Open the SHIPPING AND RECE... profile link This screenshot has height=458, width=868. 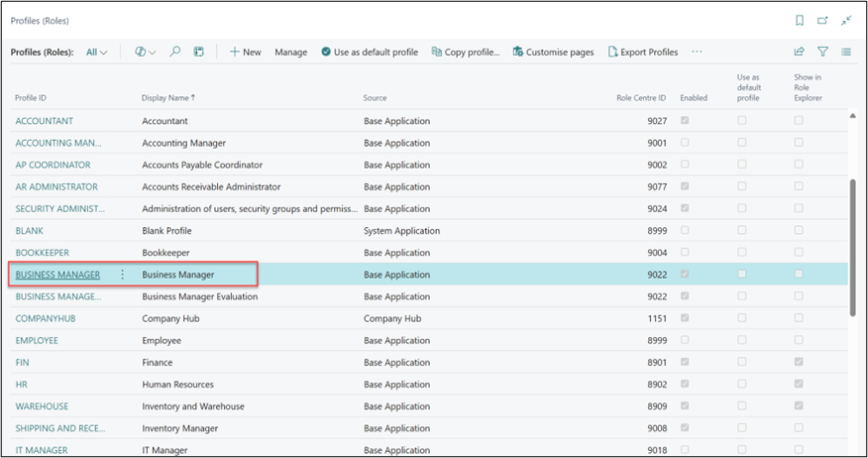(59, 428)
